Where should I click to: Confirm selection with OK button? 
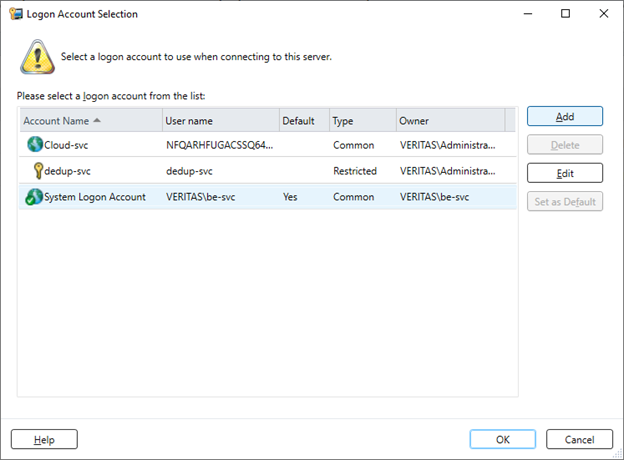click(x=503, y=439)
